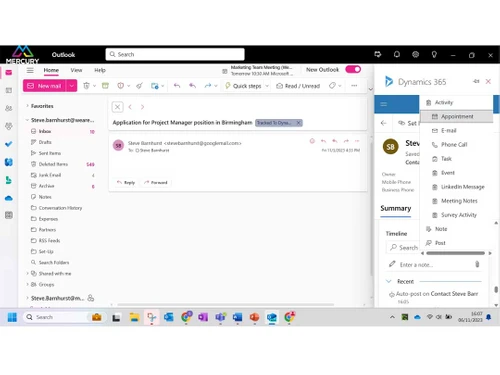The height and width of the screenshot is (375, 500).
Task: Choose Post from the menu
Action: [x=456, y=243]
